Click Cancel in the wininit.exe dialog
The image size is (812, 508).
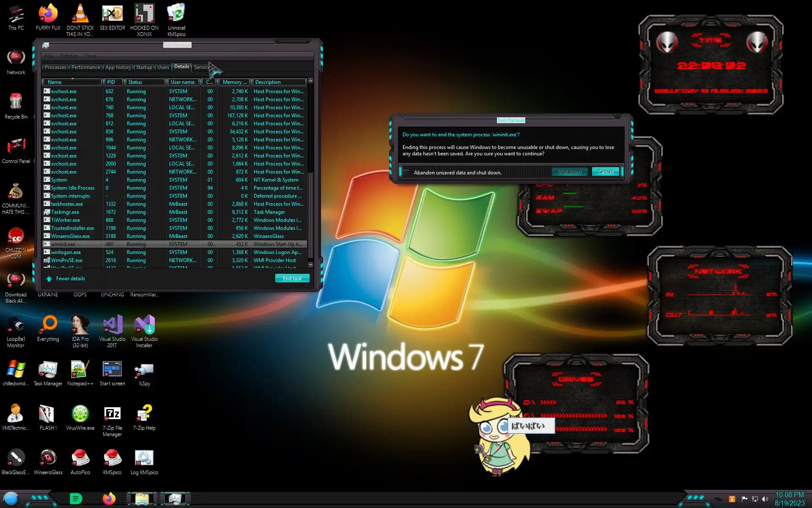(605, 172)
